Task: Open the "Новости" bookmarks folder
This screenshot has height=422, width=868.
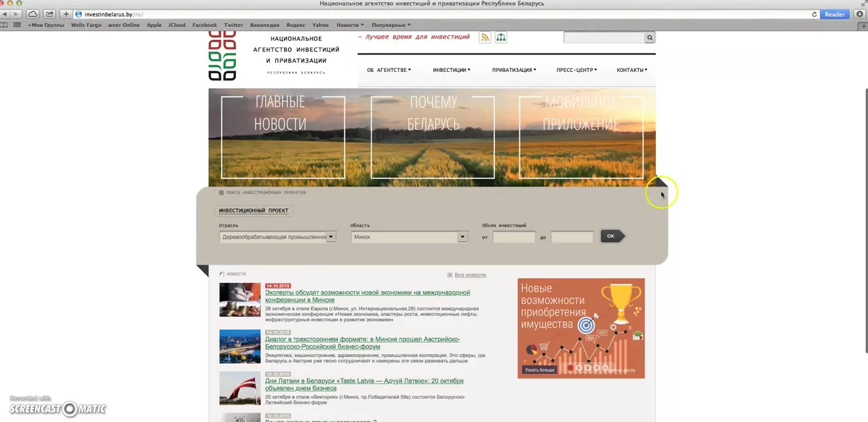Action: click(350, 25)
